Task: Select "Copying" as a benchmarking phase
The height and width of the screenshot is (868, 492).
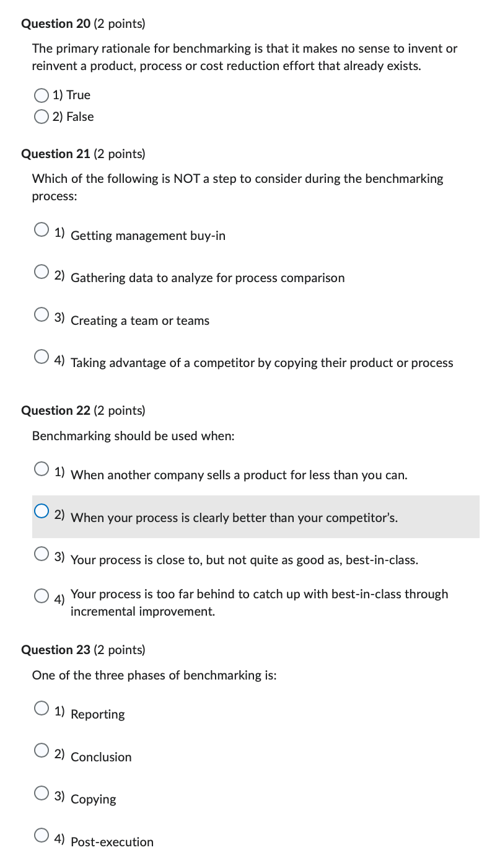Action: [x=42, y=792]
